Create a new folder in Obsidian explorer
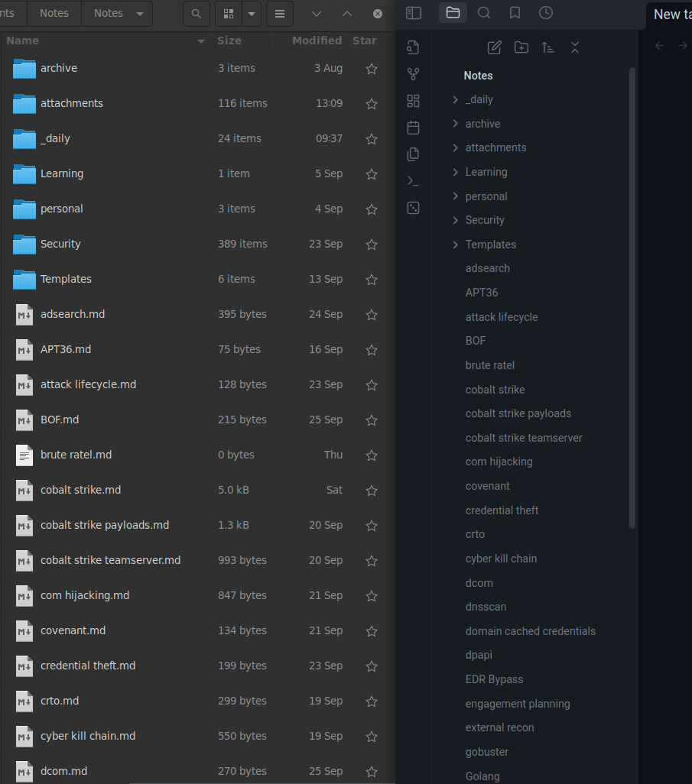The image size is (692, 784). (x=521, y=47)
